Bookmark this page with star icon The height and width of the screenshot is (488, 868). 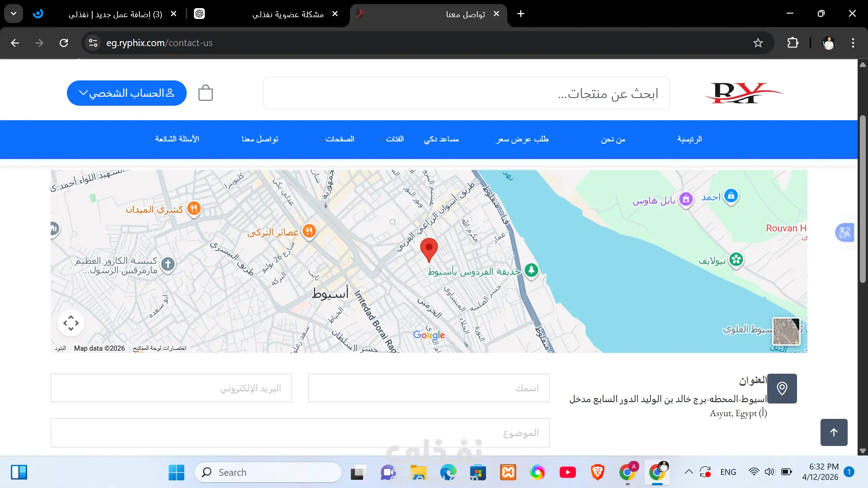pyautogui.click(x=758, y=43)
